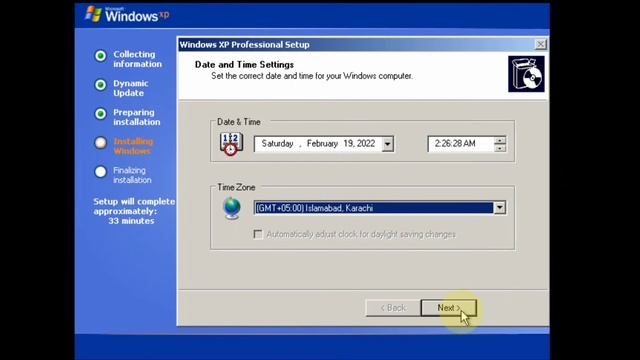The image size is (640, 360).
Task: Toggle automatically adjust clock for daylight saving
Action: (258, 234)
